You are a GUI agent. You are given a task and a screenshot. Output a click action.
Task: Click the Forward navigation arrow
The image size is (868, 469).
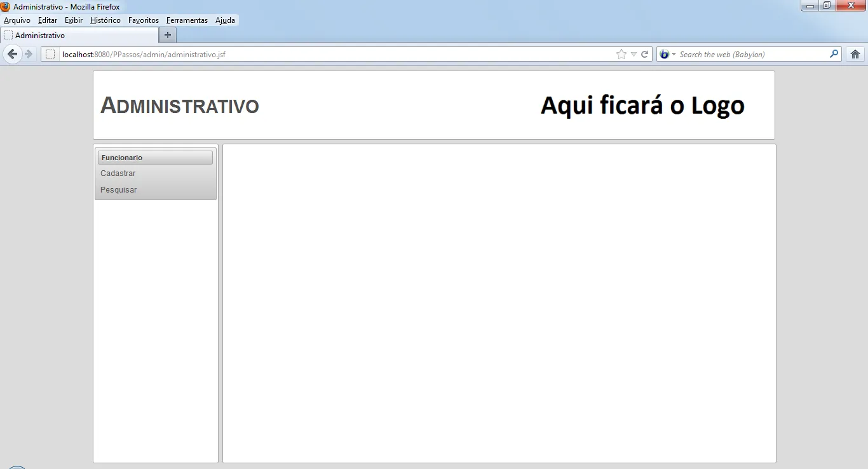(x=29, y=54)
